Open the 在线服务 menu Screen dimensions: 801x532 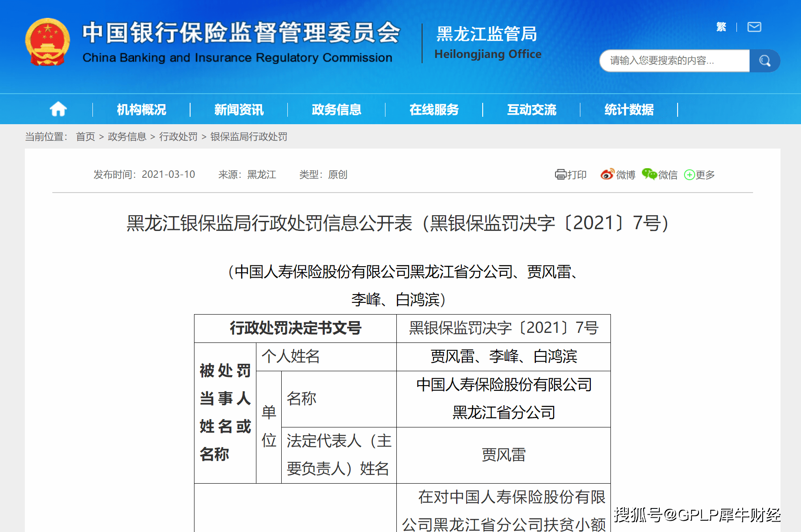(x=434, y=110)
